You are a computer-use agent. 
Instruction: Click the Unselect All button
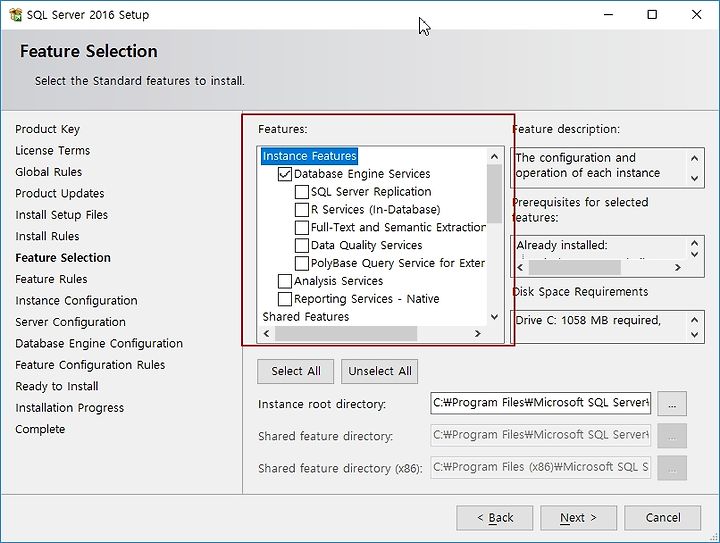pyautogui.click(x=380, y=371)
